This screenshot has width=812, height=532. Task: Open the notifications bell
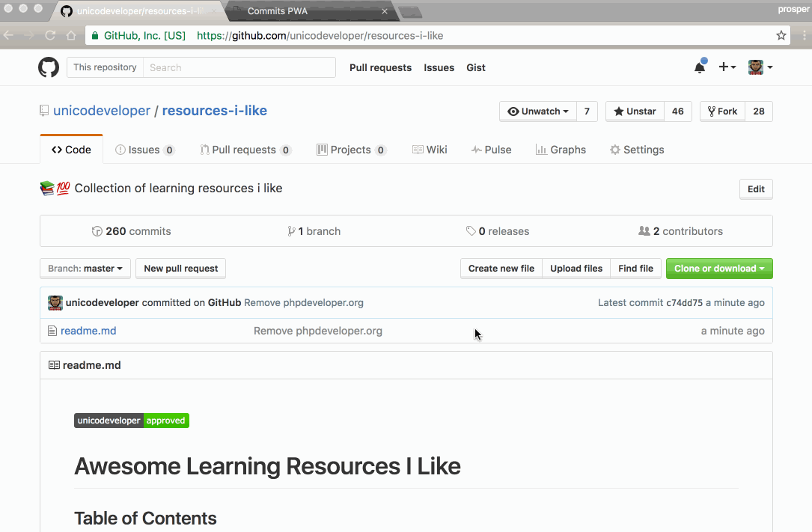(x=700, y=67)
